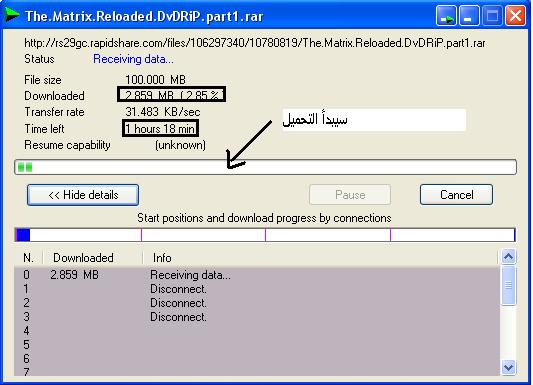
Task: Close the download dialog window
Action: (515, 16)
